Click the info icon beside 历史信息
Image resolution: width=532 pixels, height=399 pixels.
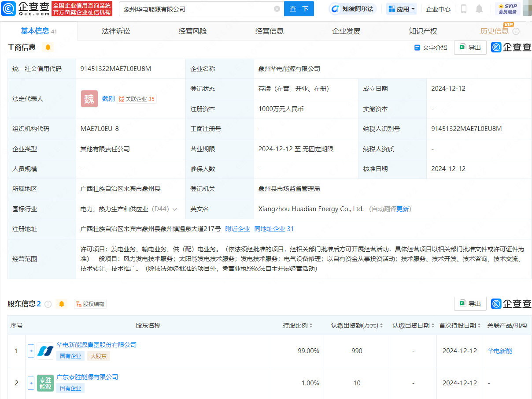coord(516,31)
